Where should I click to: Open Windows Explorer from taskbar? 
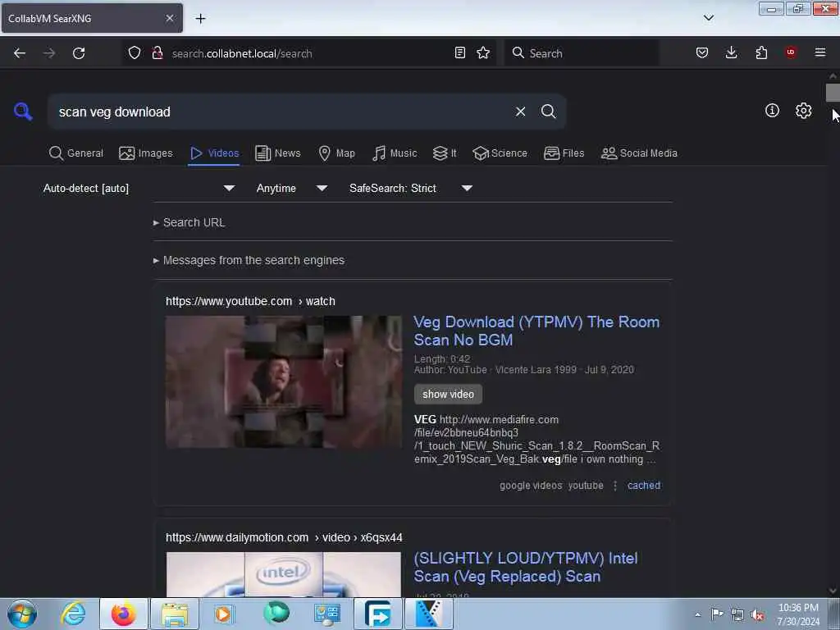click(175, 614)
